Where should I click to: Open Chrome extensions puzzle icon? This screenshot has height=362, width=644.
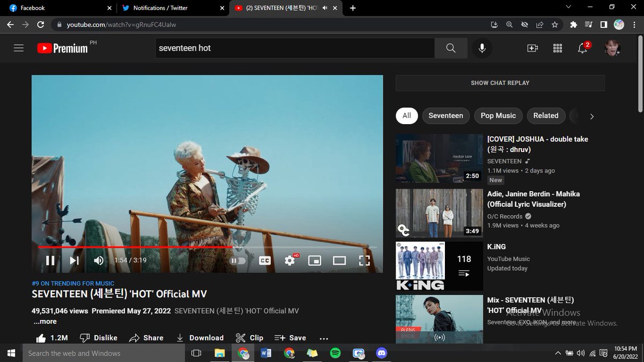click(573, 25)
